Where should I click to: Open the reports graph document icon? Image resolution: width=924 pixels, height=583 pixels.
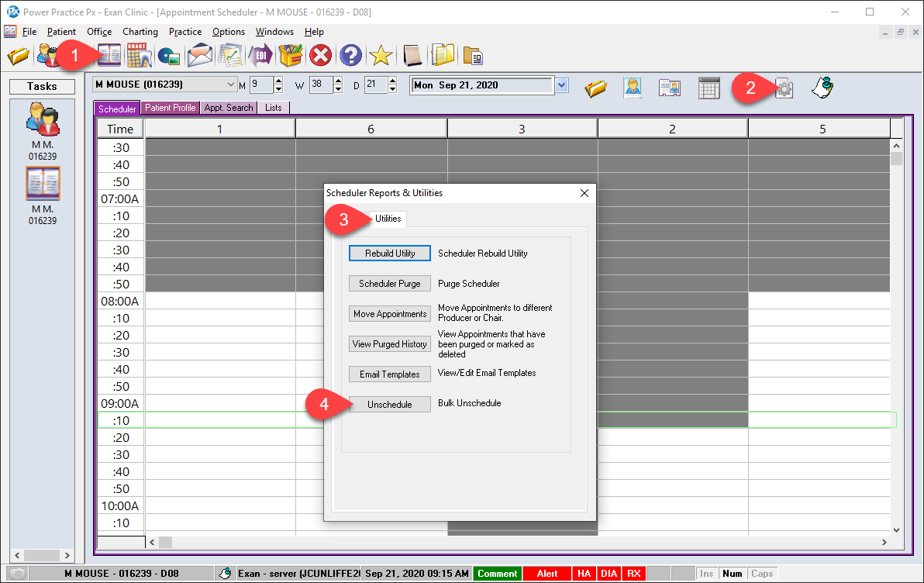point(230,56)
